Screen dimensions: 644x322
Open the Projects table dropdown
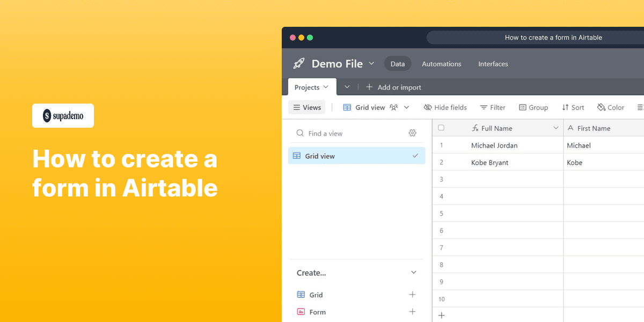325,87
